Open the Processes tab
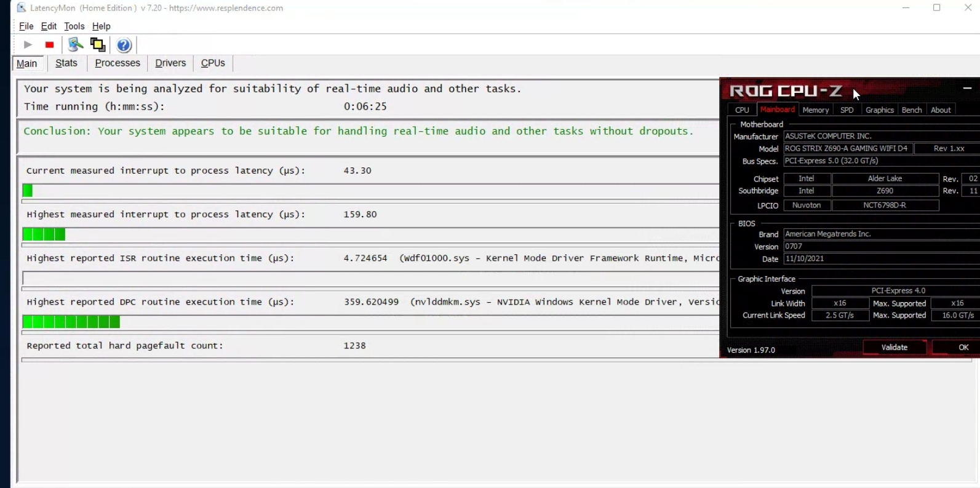Image resolution: width=980 pixels, height=488 pixels. [118, 63]
